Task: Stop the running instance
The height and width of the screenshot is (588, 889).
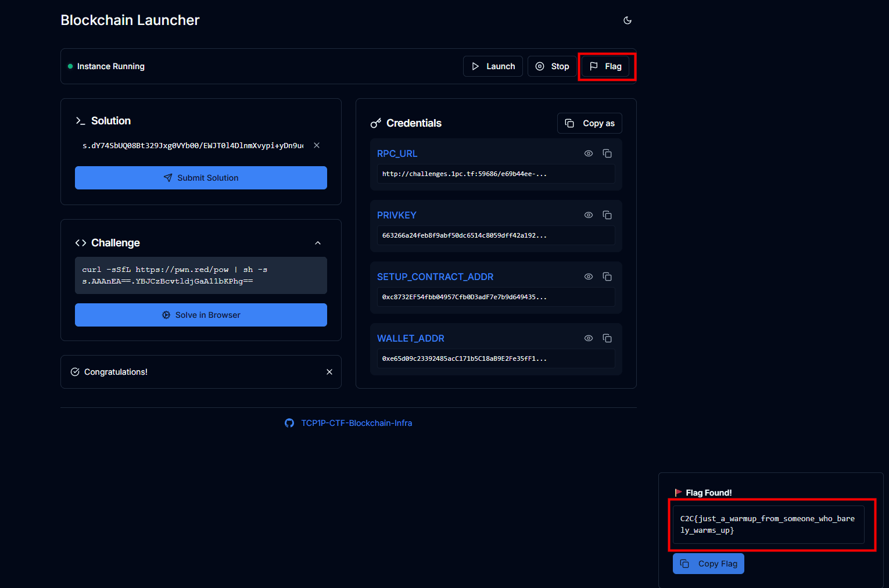Action: click(x=552, y=66)
